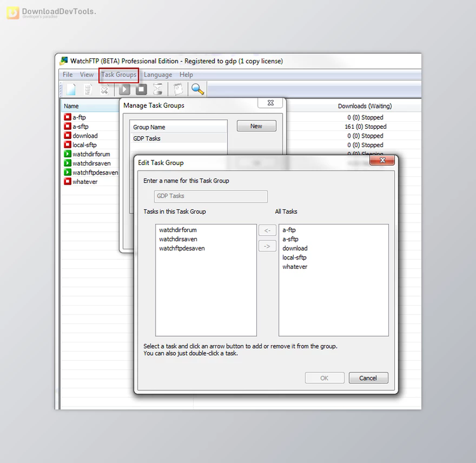Click the Delete task X toolbar icon
This screenshot has height=463, width=476.
click(x=104, y=90)
